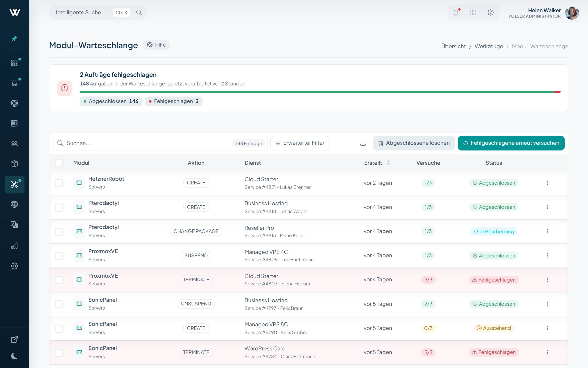Click the external link sidebar icon
588x368 pixels.
pos(14,339)
